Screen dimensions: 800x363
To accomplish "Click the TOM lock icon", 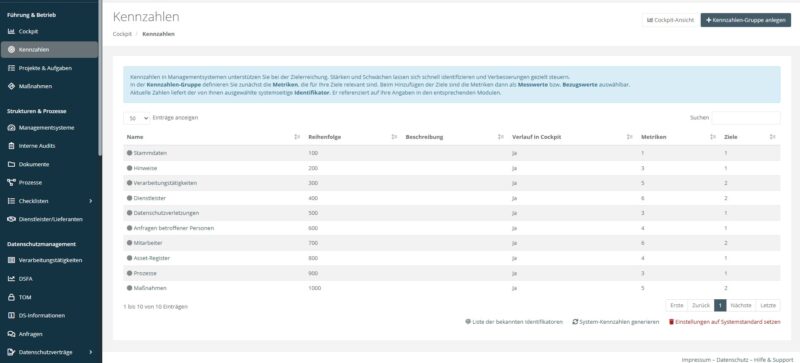I will pyautogui.click(x=11, y=297).
